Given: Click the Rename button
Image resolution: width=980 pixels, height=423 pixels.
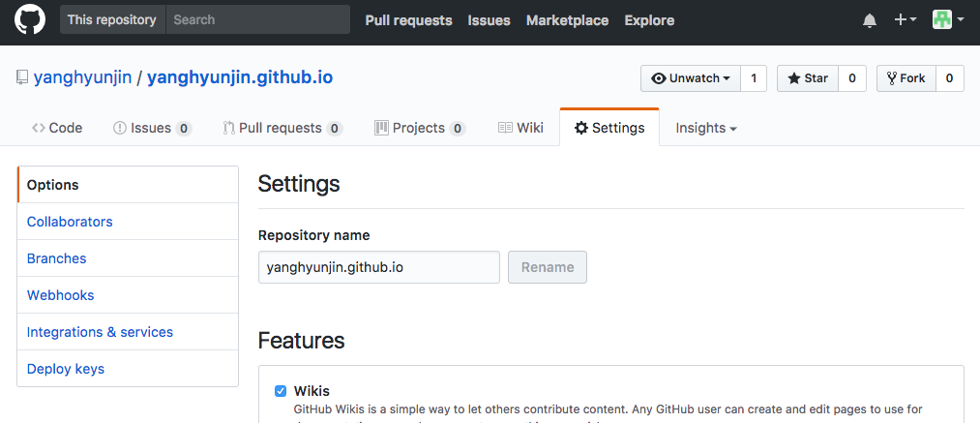Looking at the screenshot, I should click(x=548, y=267).
